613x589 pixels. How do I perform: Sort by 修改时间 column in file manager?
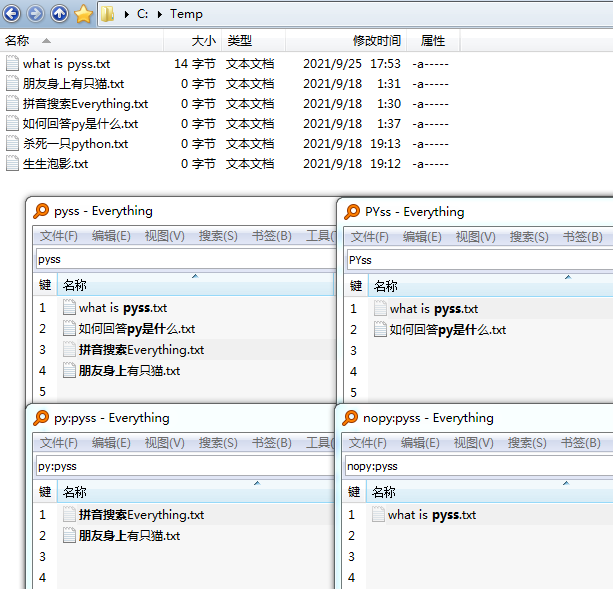(x=346, y=41)
